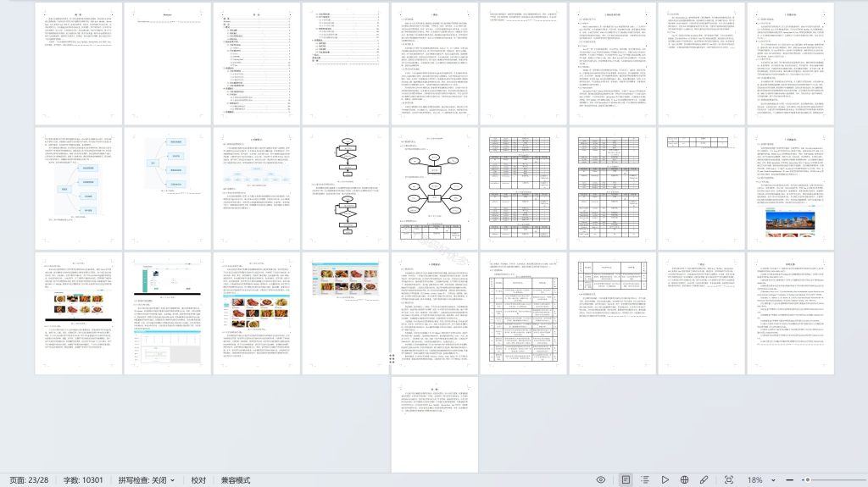Select the large test case table page

click(x=524, y=313)
